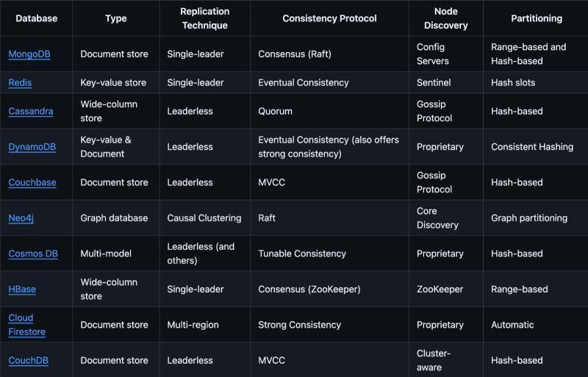Open the Cassandra link
The width and height of the screenshot is (588, 377).
click(31, 112)
